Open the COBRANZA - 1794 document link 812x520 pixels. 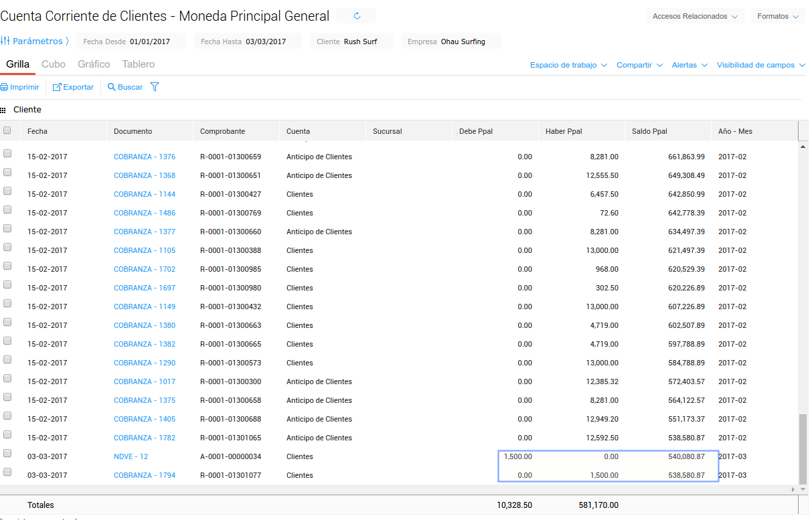(145, 475)
